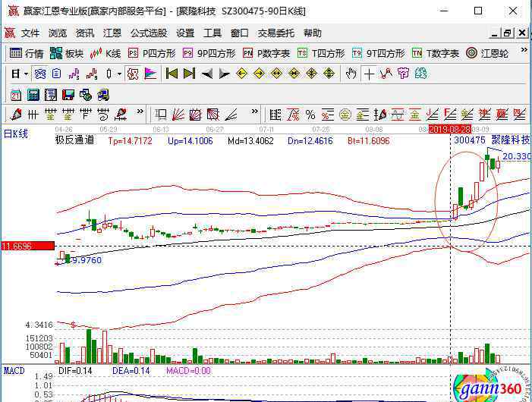Open the 窗口 menu
The width and height of the screenshot is (532, 402).
[240, 33]
